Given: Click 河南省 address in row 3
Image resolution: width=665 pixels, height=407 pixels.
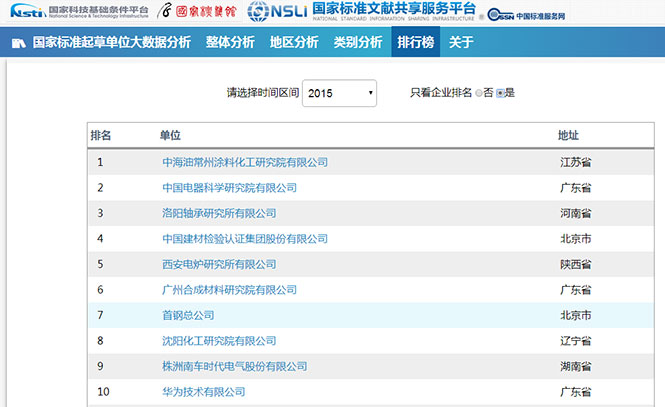Looking at the screenshot, I should (576, 213).
